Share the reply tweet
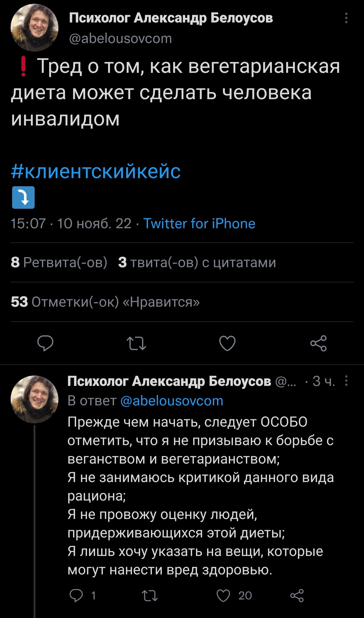The width and height of the screenshot is (364, 618). pos(297,595)
